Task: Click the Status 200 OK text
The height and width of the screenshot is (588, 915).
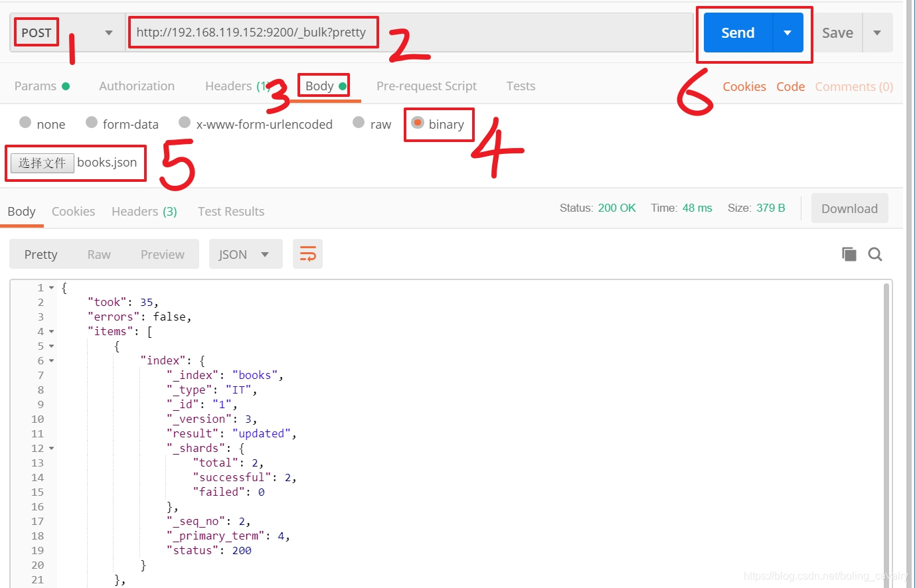Action: (x=598, y=208)
